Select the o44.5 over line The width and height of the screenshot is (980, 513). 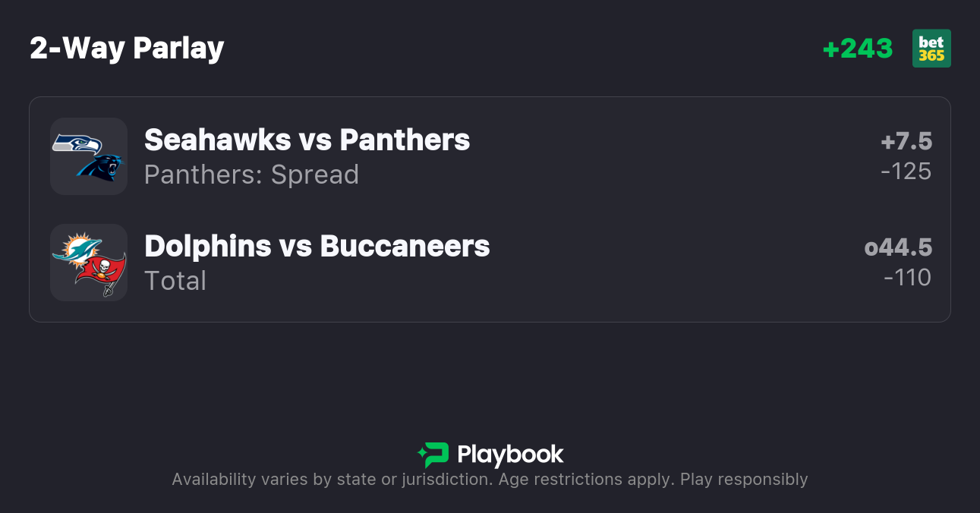(897, 247)
